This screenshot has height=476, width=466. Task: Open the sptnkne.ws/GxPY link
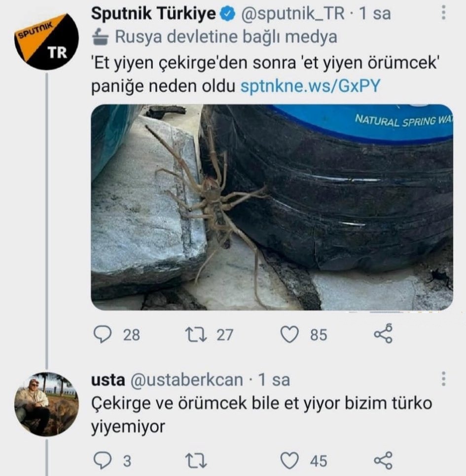[310, 86]
